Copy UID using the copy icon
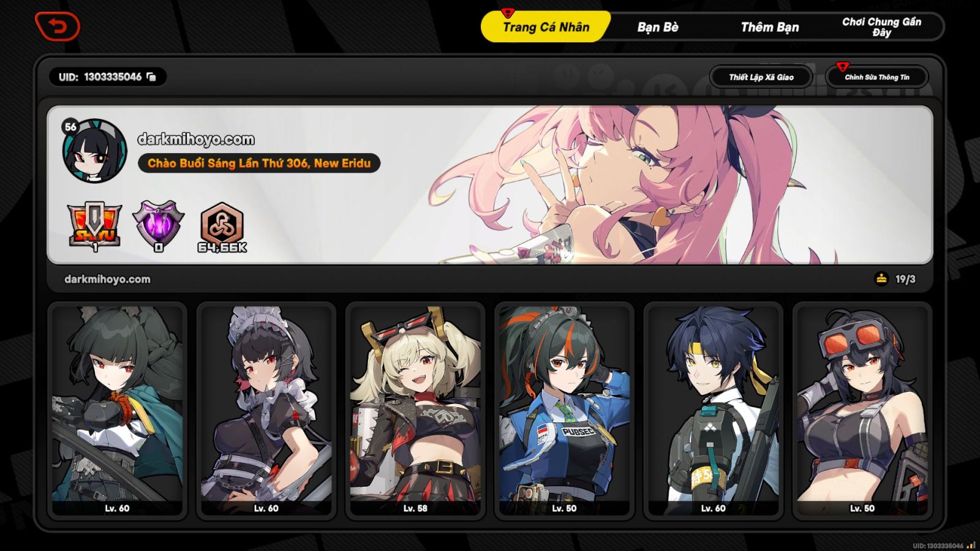This screenshot has height=551, width=980. click(x=151, y=77)
